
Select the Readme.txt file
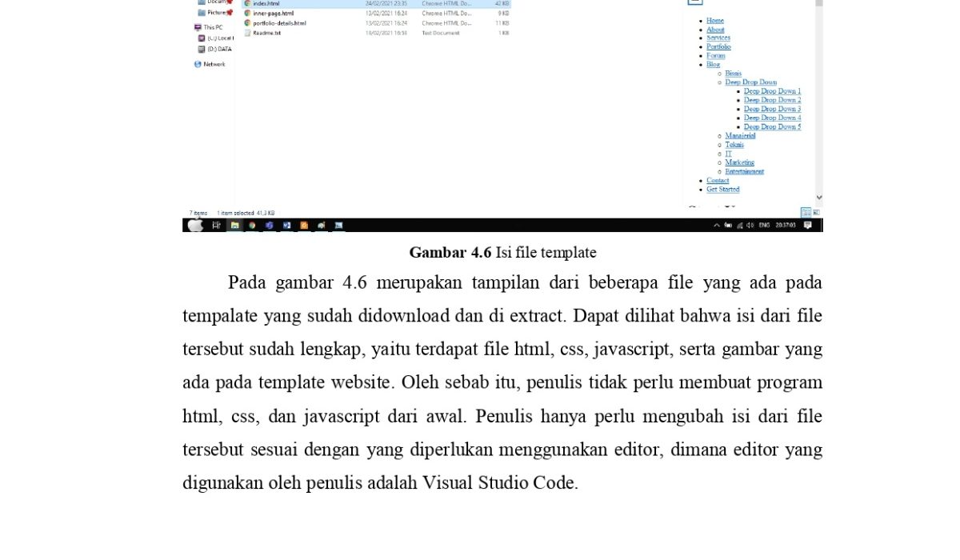click(x=266, y=33)
